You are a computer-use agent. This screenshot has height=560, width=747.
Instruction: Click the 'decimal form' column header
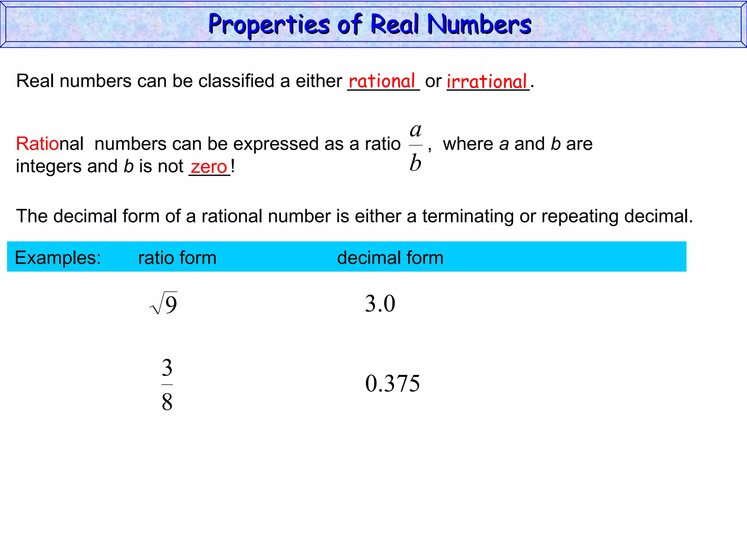click(390, 257)
